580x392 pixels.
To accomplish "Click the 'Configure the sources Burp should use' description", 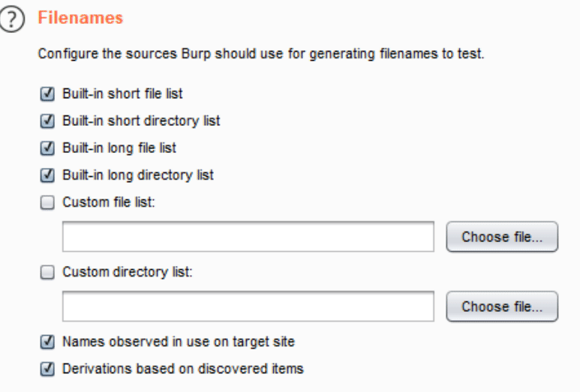I will point(261,54).
